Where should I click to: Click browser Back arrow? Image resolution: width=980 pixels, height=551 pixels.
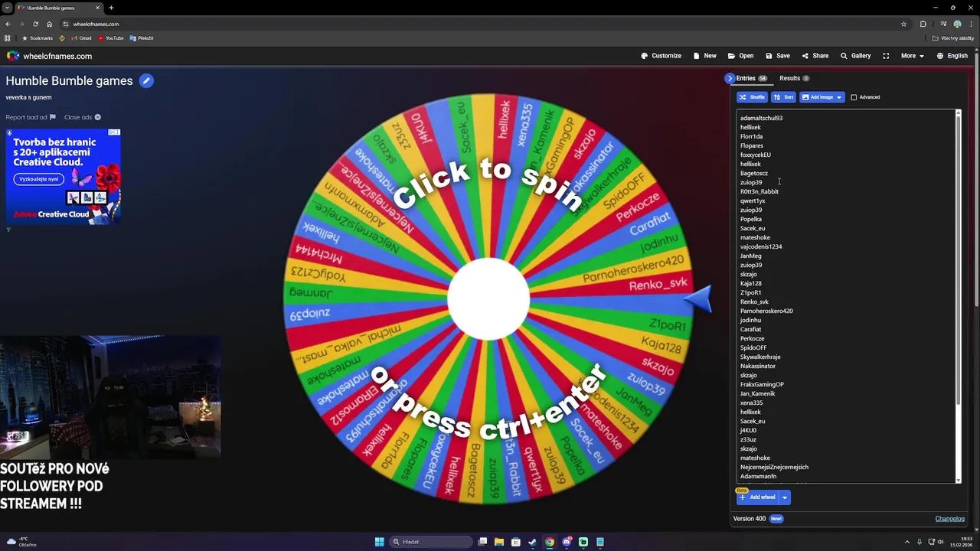point(8,24)
